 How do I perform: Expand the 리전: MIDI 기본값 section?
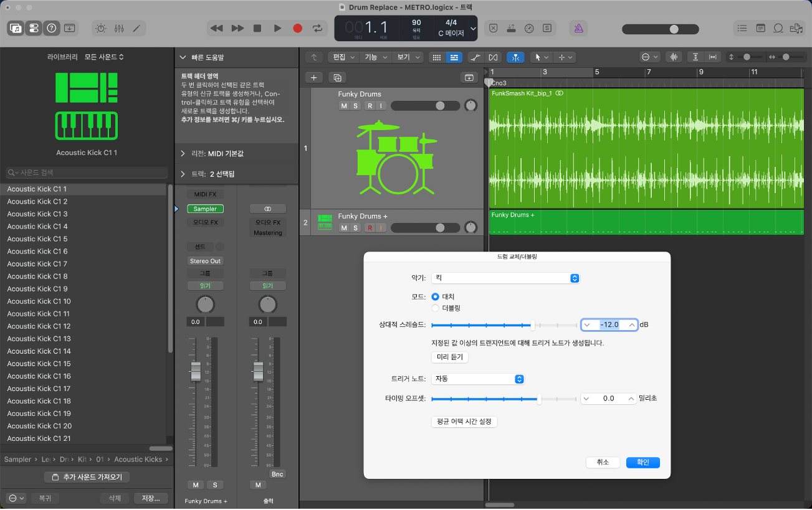click(x=183, y=154)
